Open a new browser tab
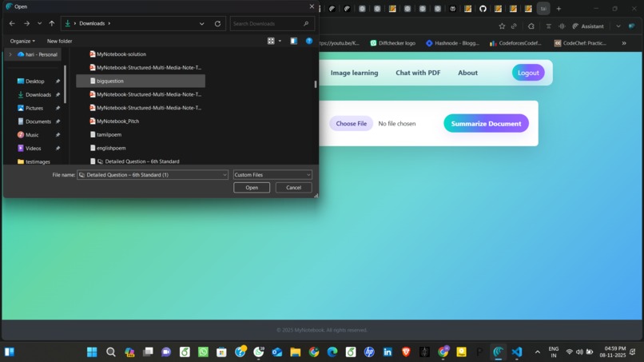Viewport: 644px width, 362px height. click(559, 9)
